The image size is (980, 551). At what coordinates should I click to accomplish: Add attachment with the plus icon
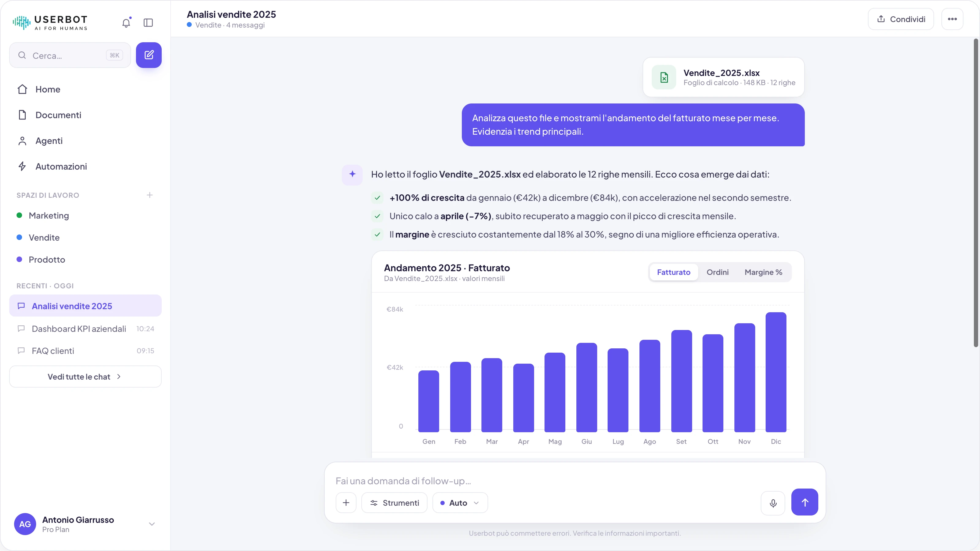[346, 503]
